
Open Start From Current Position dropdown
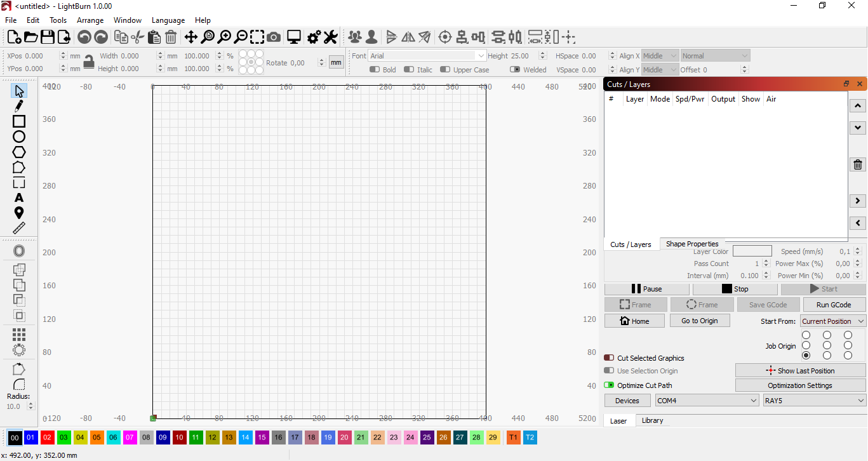(833, 321)
